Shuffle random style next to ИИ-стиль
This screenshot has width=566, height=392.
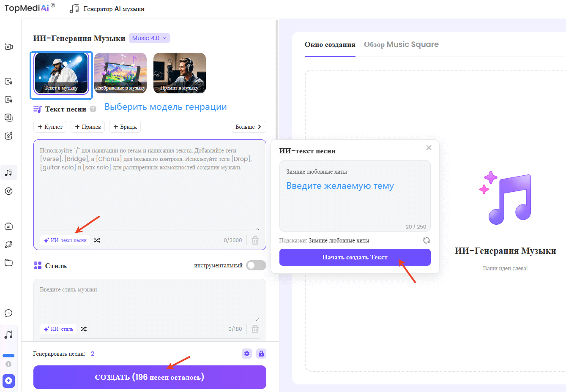pyautogui.click(x=84, y=329)
